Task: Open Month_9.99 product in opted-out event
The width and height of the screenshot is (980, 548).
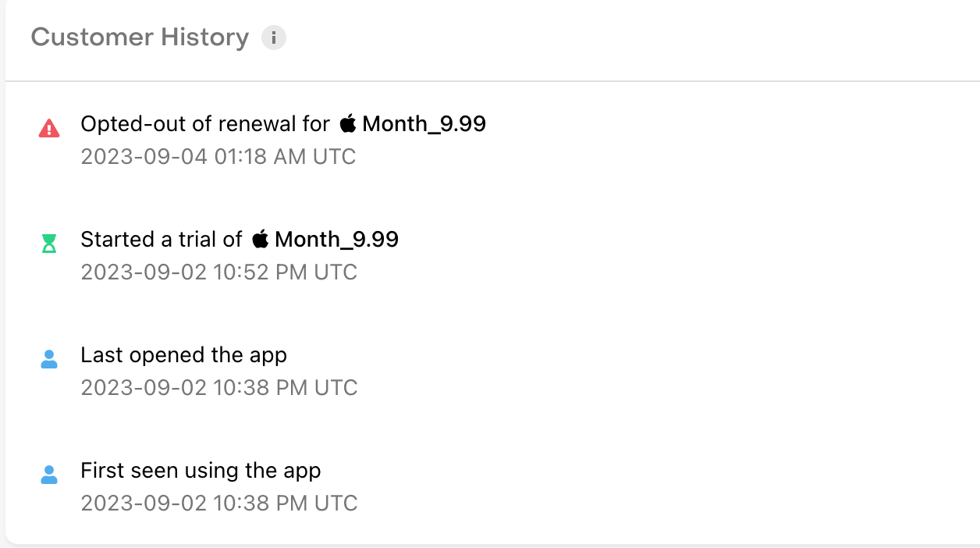Action: [x=424, y=124]
